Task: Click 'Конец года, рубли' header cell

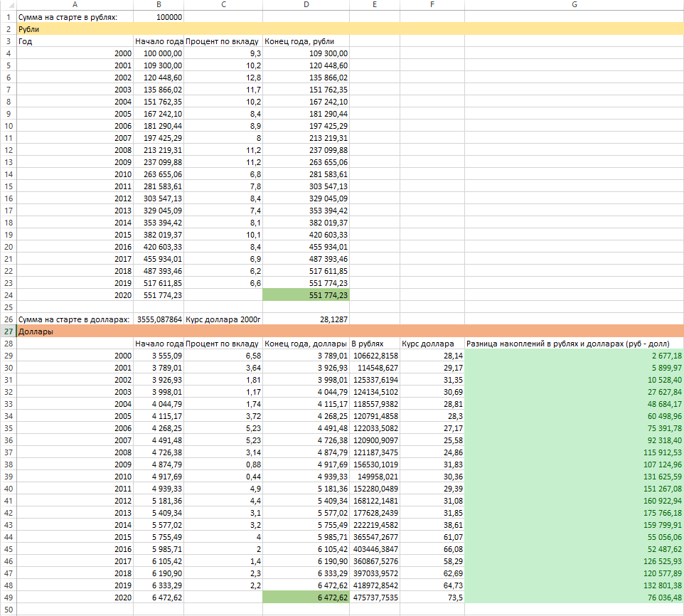Action: [x=306, y=41]
